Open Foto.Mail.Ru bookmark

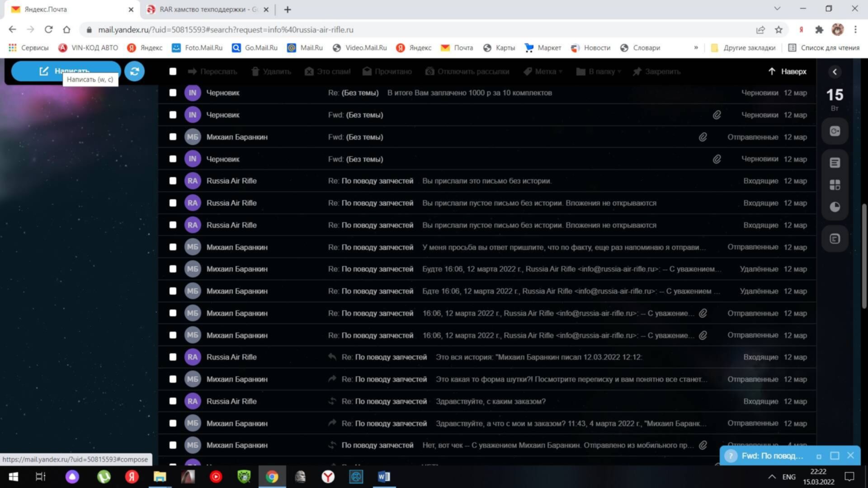tap(198, 48)
